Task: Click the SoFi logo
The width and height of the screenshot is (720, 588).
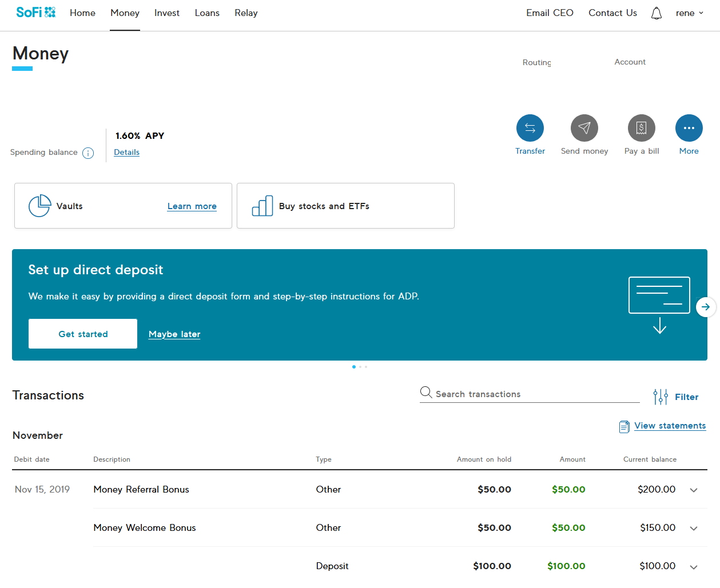Action: 35,13
